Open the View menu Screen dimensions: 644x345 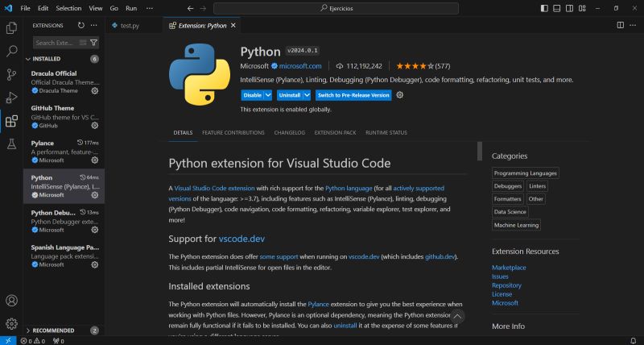click(96, 8)
